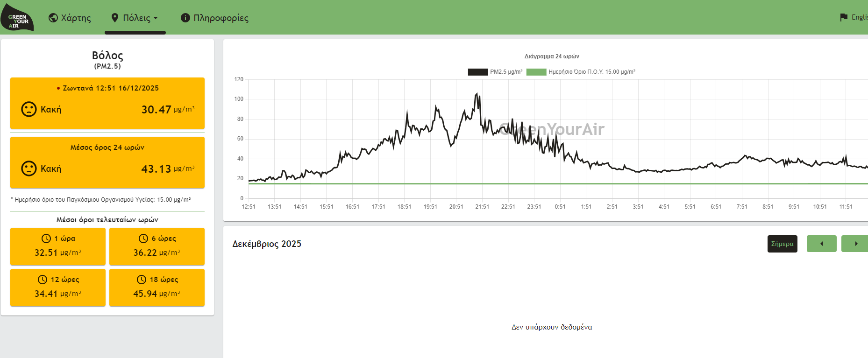Select the 6 ώρες average card
Screen dimensions: 868x358
coord(157,246)
